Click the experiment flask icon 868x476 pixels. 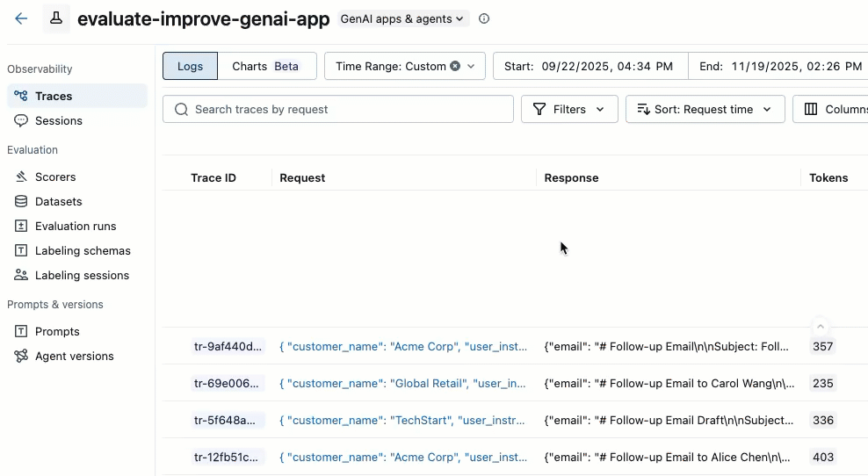56,18
